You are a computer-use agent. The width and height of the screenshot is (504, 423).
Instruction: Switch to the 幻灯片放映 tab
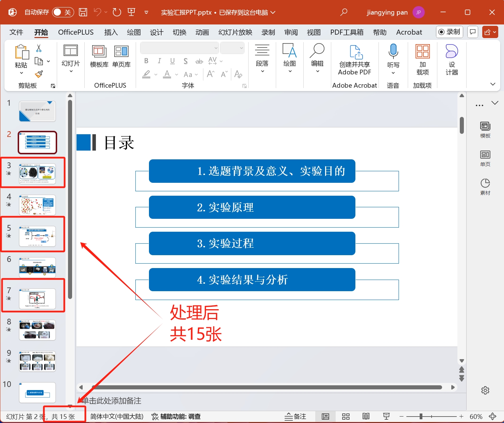[x=235, y=32]
